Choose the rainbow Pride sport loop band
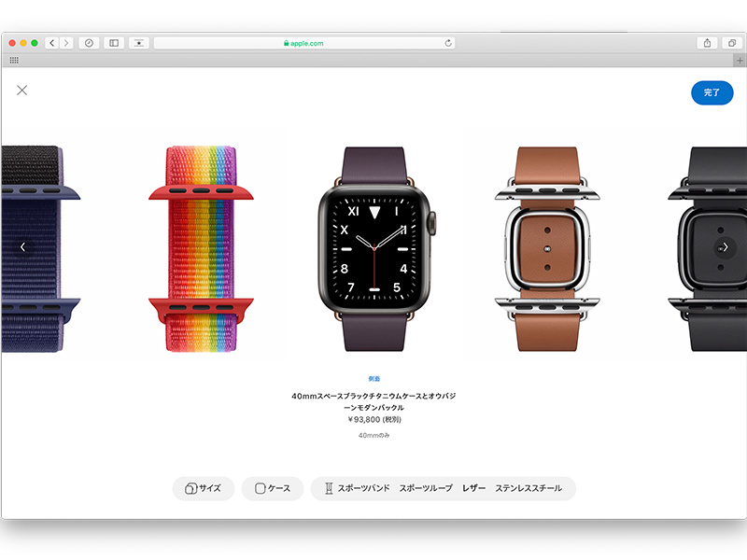This screenshot has width=747, height=560. (x=201, y=249)
